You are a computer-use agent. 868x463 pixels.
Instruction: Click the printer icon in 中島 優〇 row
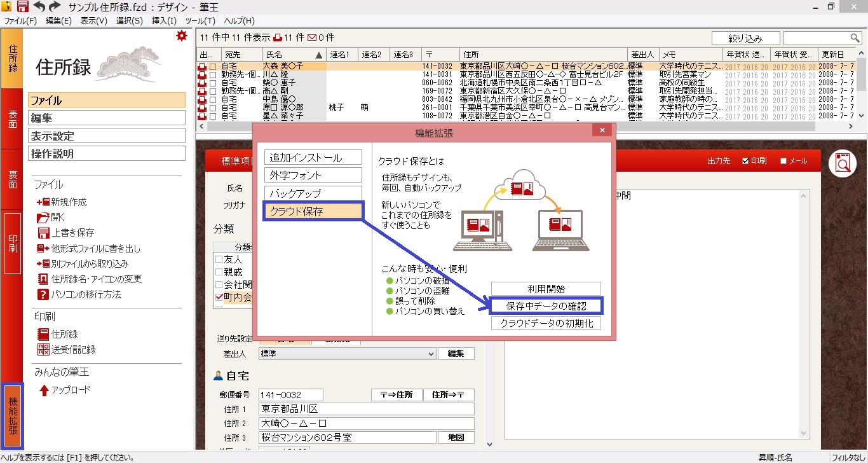(x=202, y=99)
